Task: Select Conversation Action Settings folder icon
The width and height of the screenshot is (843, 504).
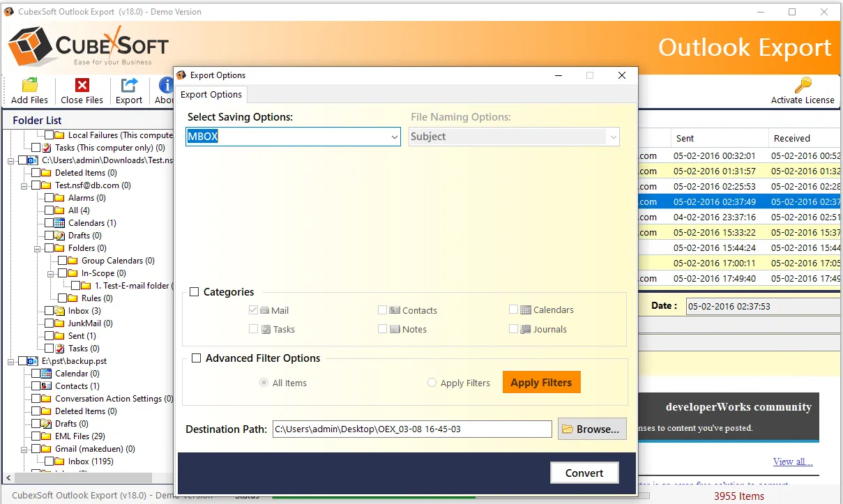Action: (x=46, y=399)
